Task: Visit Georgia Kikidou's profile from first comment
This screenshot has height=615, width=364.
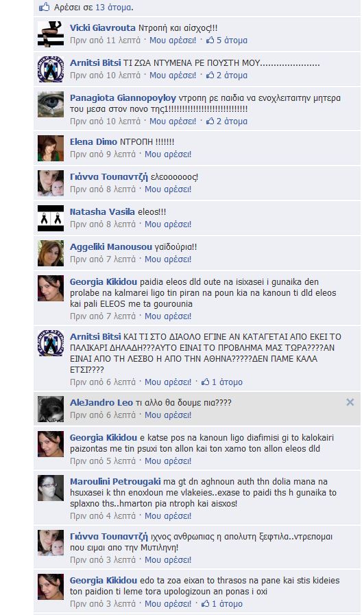Action: 104,281
